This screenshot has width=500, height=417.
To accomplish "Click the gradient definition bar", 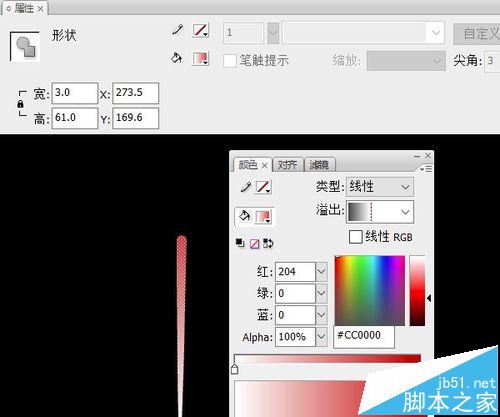I will point(327,359).
